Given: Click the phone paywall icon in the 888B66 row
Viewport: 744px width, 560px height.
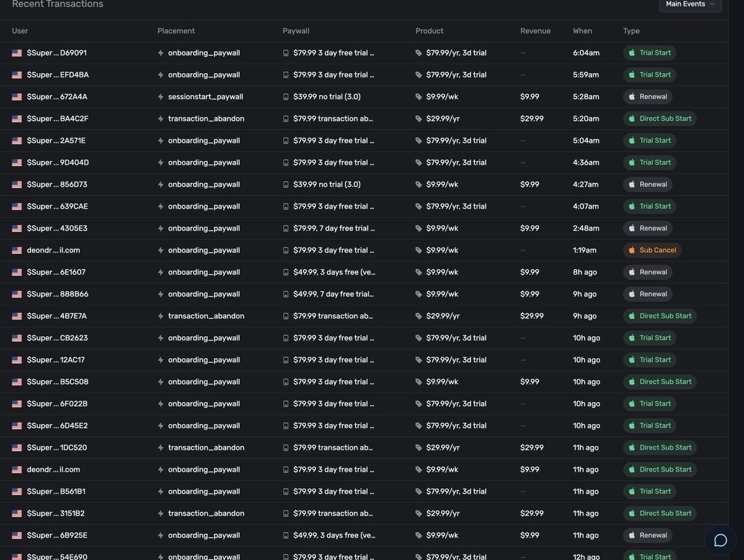Looking at the screenshot, I should [x=286, y=294].
